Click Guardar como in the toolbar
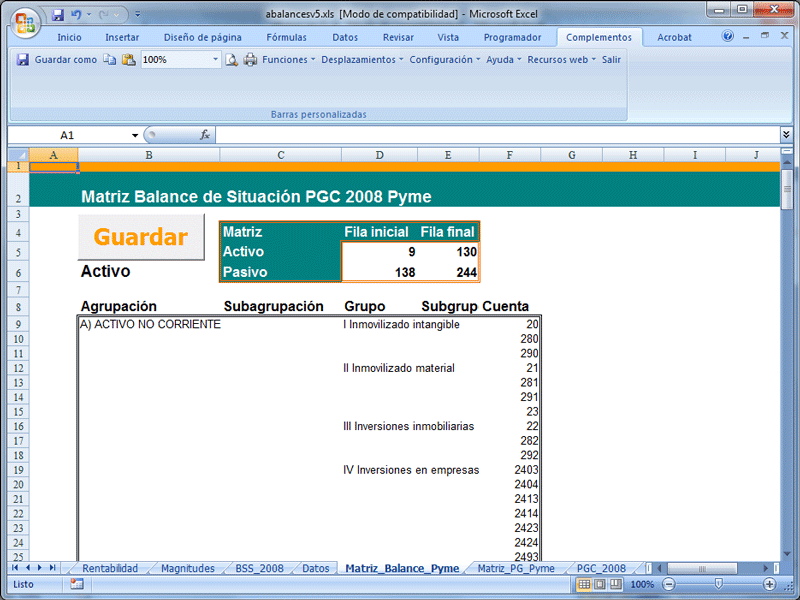Screen dimensions: 800x600 (x=66, y=60)
